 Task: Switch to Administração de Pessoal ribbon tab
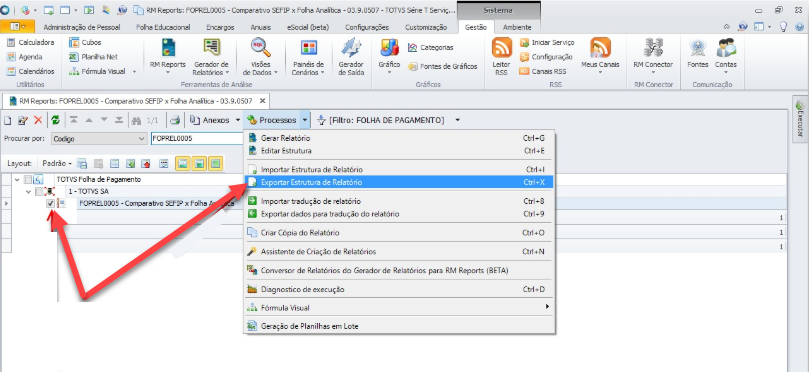tap(82, 27)
